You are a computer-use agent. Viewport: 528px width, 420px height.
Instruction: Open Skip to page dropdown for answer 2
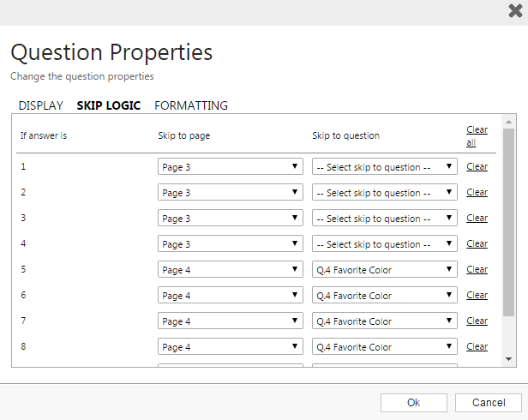click(230, 193)
